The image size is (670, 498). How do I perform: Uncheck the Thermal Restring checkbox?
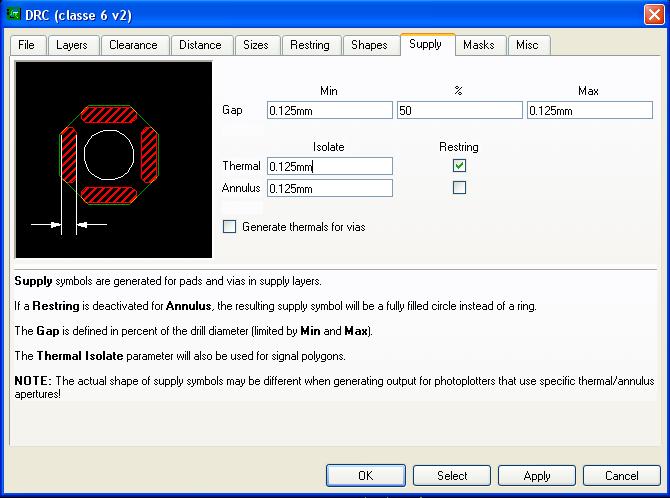click(x=459, y=165)
